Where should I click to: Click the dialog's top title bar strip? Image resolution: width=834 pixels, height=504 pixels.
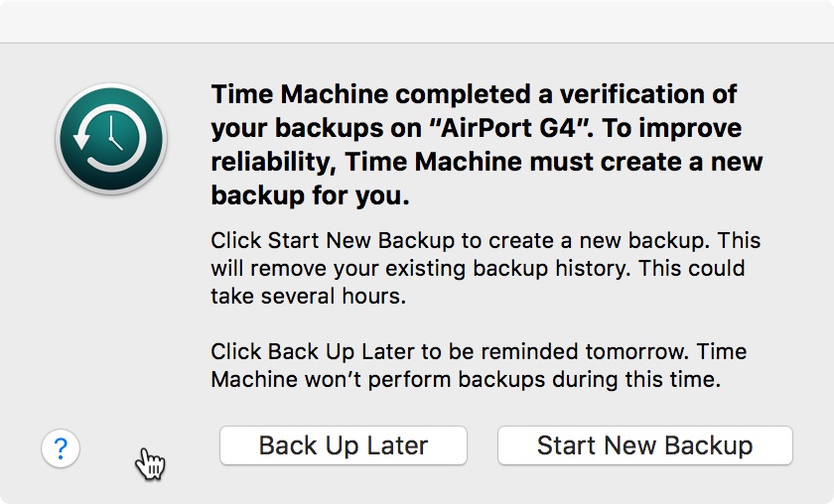pos(417,21)
